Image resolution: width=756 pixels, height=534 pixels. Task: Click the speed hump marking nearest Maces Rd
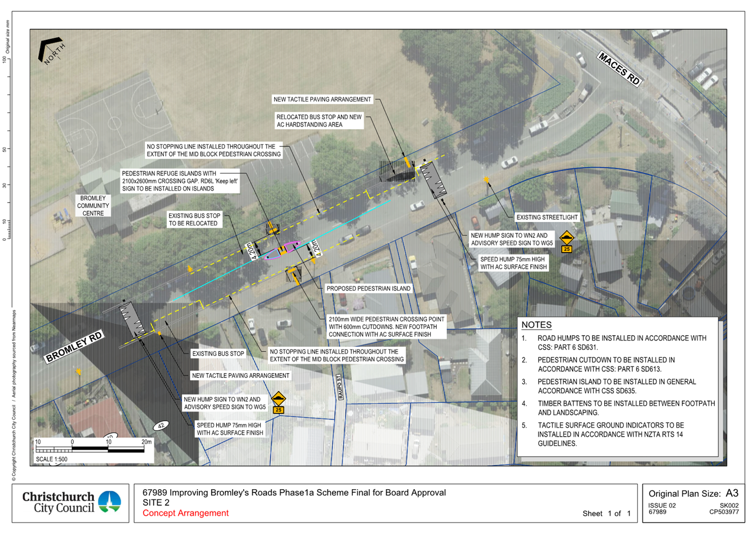[x=433, y=179]
